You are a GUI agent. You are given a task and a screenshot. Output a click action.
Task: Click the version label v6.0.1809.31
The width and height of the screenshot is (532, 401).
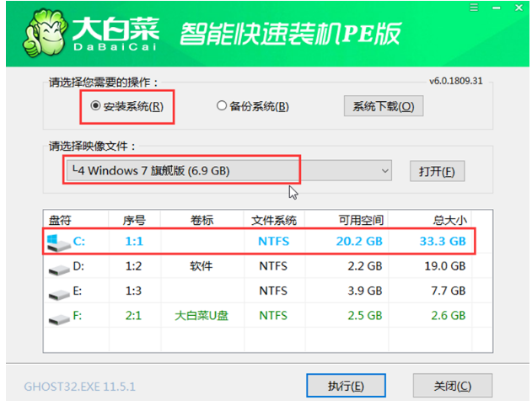point(455,81)
